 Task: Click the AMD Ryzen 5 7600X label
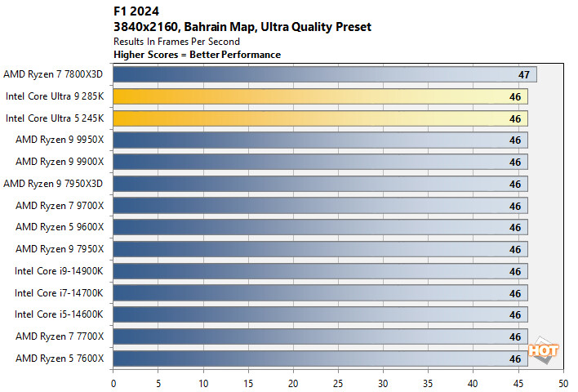(x=60, y=359)
